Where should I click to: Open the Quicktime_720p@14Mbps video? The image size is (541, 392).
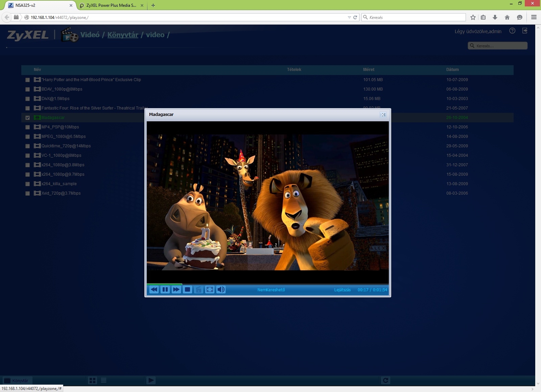[x=66, y=146]
